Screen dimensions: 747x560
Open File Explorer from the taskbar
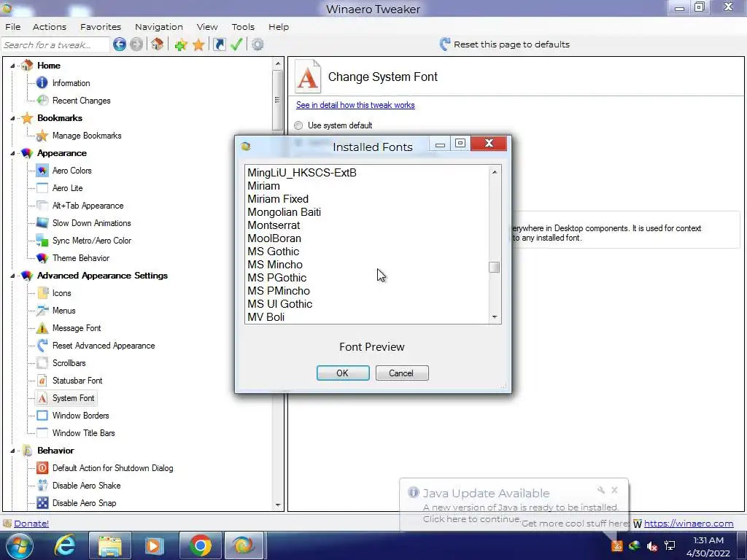click(x=110, y=545)
